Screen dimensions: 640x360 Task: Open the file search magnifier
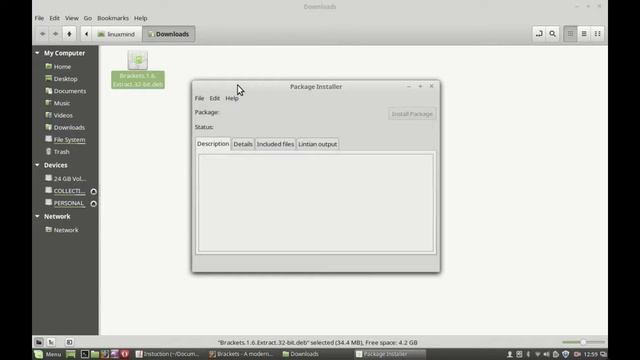click(x=552, y=34)
